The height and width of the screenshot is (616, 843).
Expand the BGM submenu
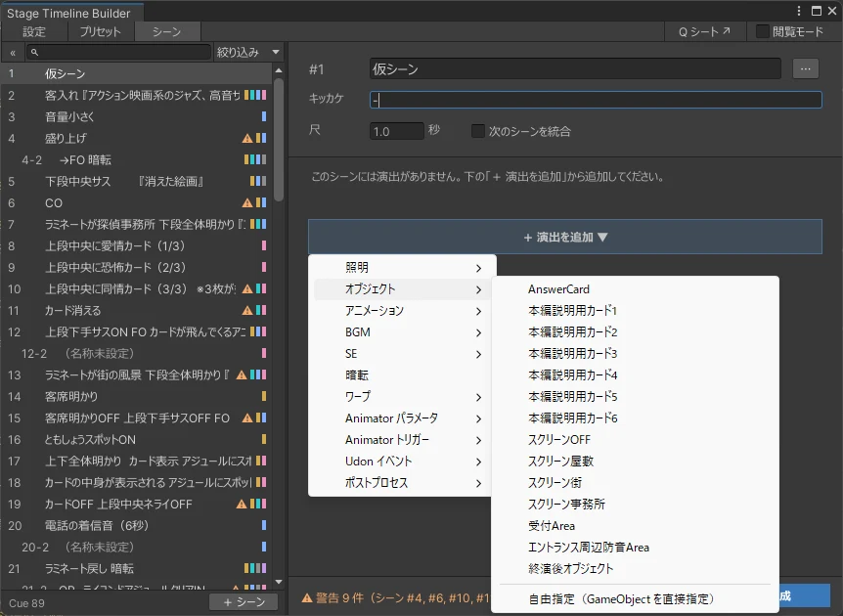(x=402, y=332)
